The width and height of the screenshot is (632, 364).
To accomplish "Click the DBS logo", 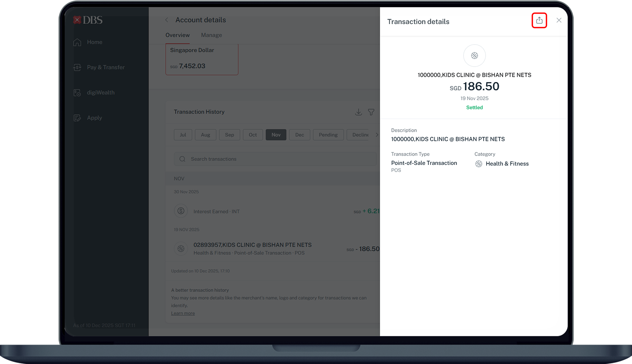I will click(x=88, y=20).
